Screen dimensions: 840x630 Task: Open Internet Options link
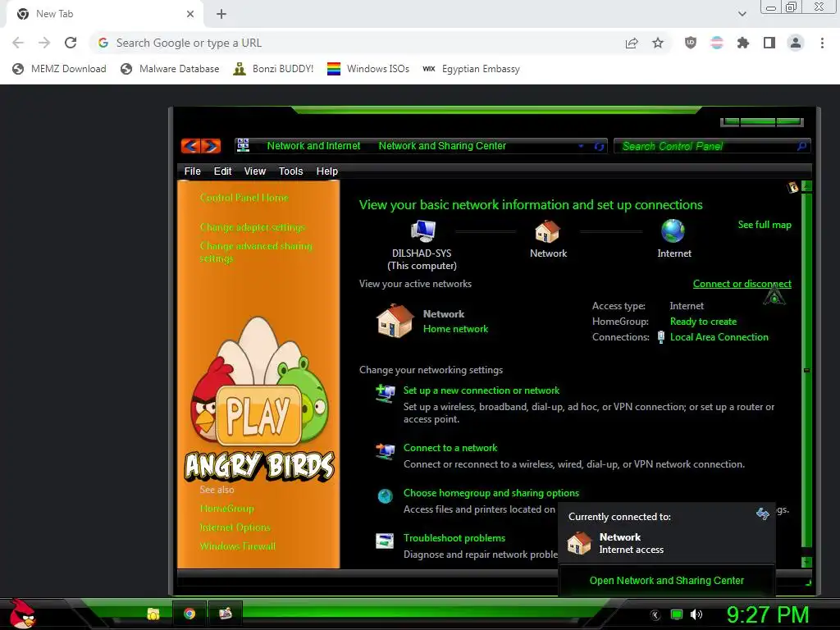(x=235, y=527)
